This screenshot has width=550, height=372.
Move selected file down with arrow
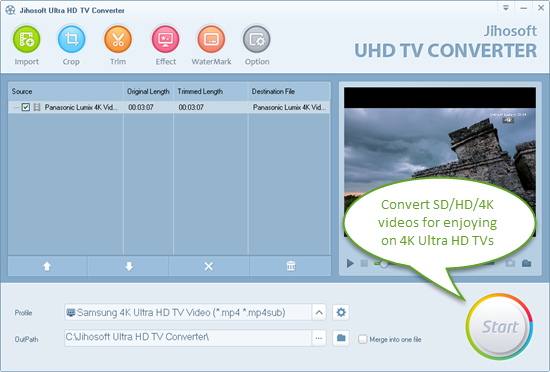pyautogui.click(x=129, y=266)
